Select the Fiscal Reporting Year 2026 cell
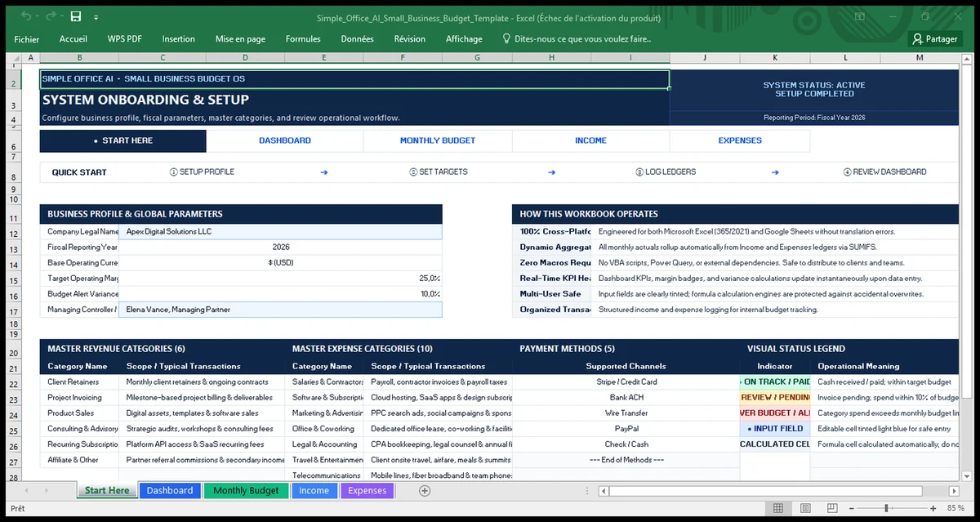980x522 pixels. (280, 248)
